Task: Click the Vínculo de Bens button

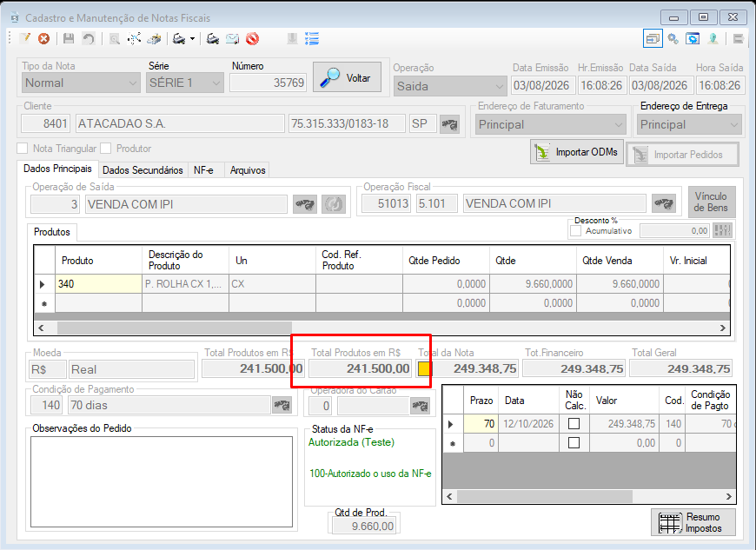Action: coord(712,202)
